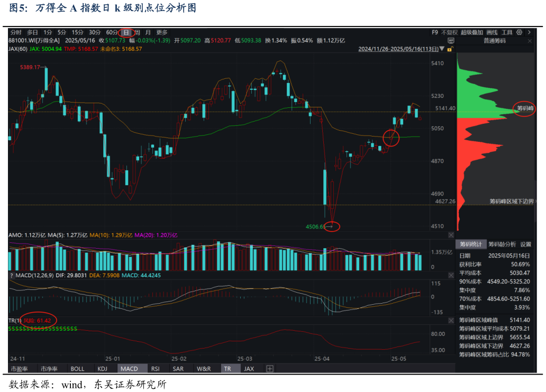This screenshot has height=392, width=546.
Task: Click the question mark help beside MACD(12,26,9)
Action: (11, 276)
